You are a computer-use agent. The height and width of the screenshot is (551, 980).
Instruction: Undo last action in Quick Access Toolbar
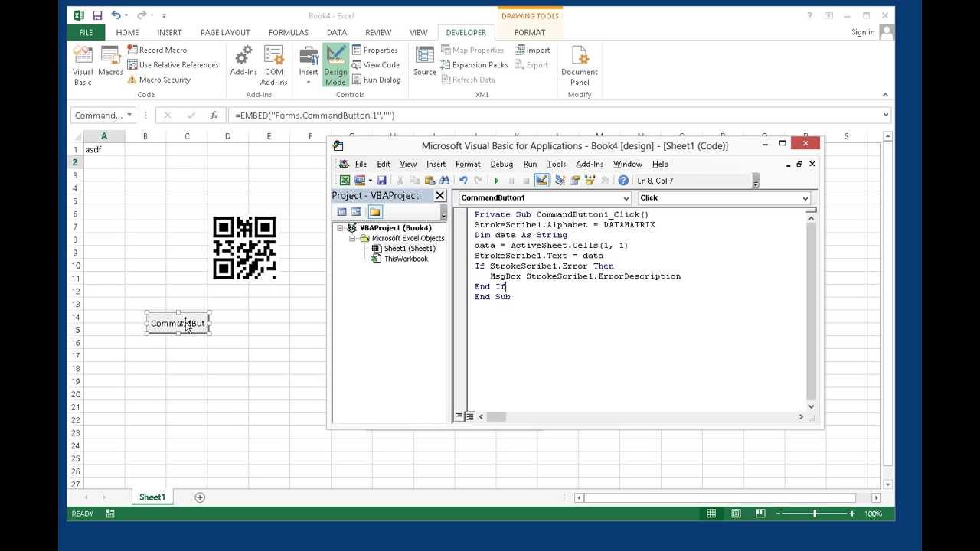coord(116,15)
